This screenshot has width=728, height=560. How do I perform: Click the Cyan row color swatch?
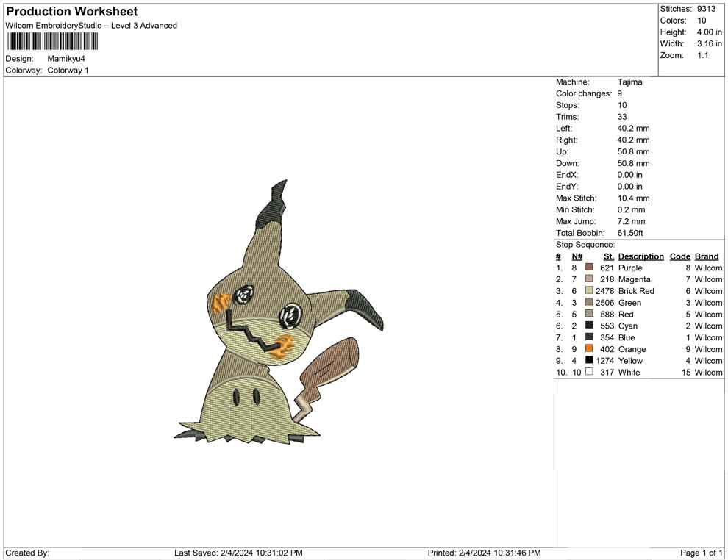point(589,326)
